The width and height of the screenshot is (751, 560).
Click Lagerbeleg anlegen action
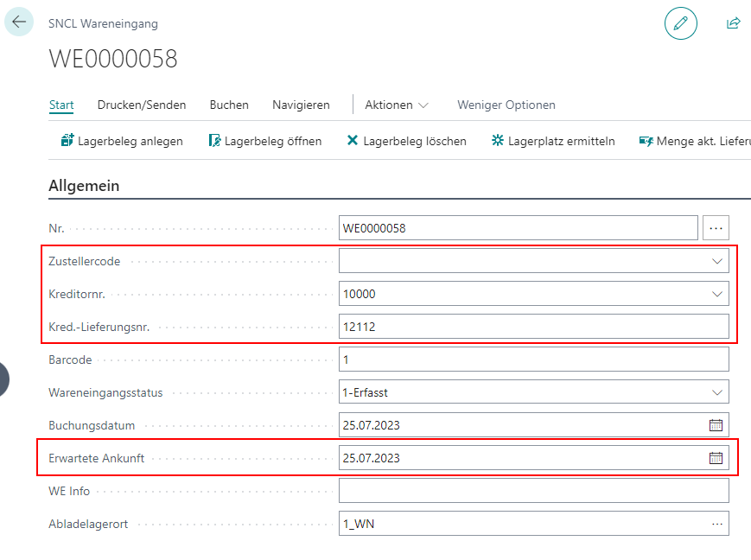click(122, 141)
